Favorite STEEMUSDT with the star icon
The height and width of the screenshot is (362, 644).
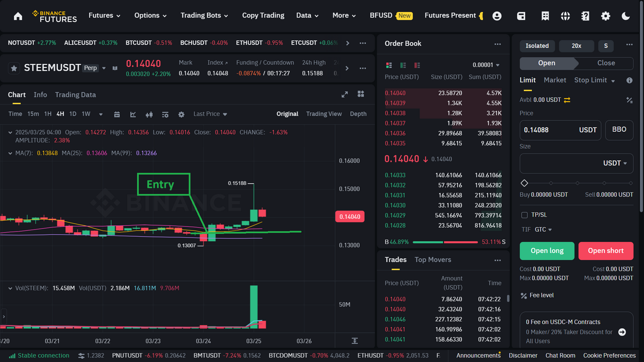point(14,68)
